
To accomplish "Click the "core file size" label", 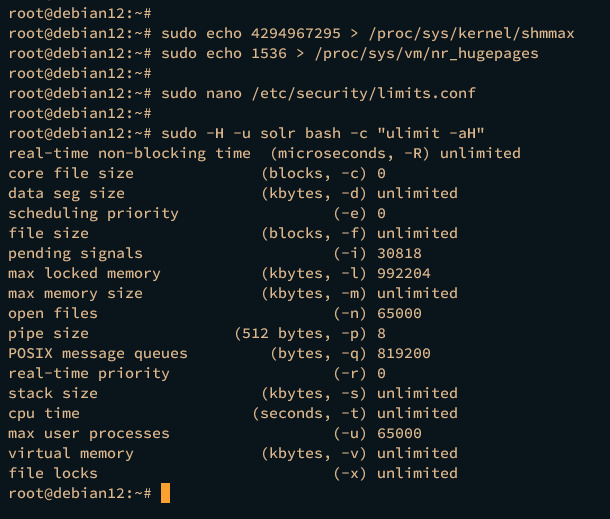I will (x=71, y=173).
